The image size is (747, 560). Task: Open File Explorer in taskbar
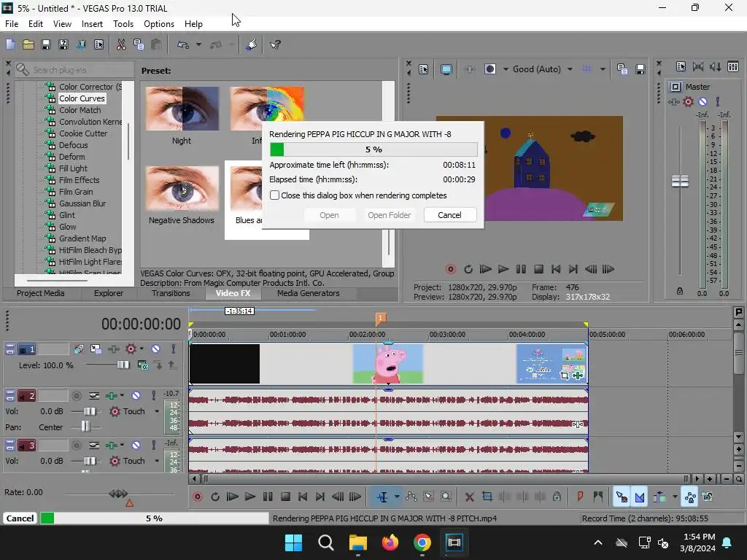[x=357, y=542]
